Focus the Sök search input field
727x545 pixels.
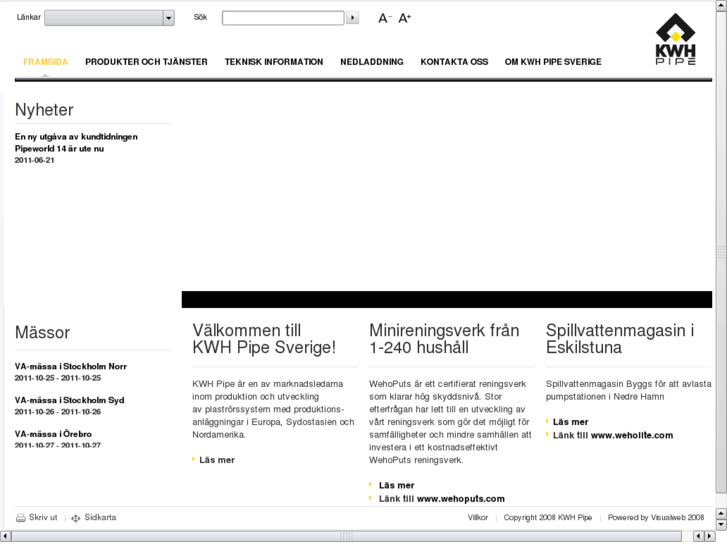coord(283,18)
